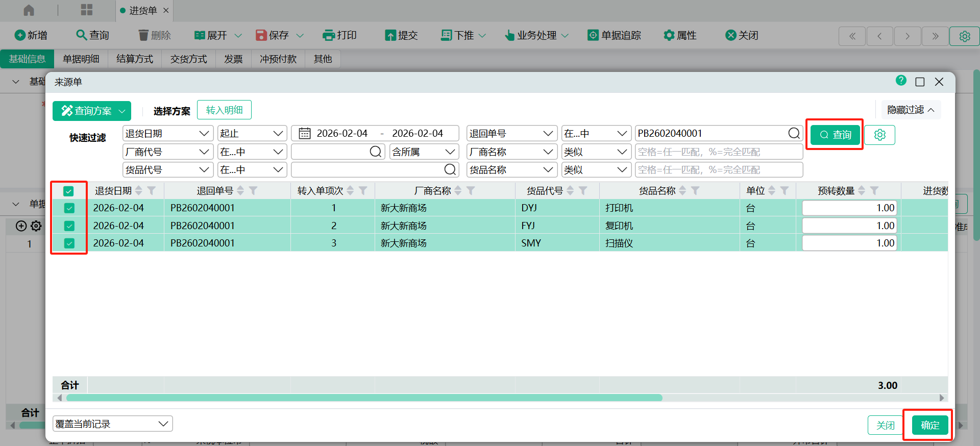This screenshot has height=446, width=980.
Task: Toggle the select-all checkbox in table header
Action: [x=68, y=191]
